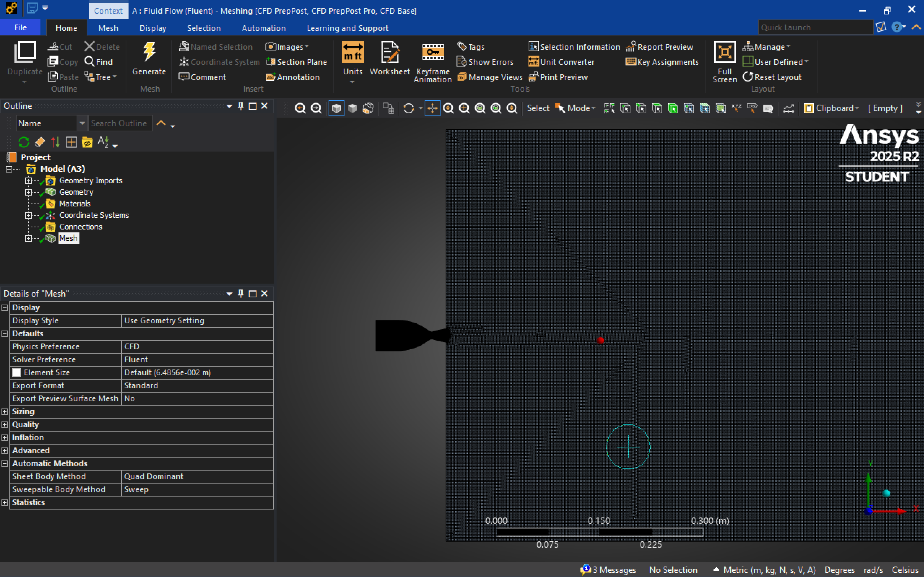Pin the Outline panel
Viewport: 924px width, 577px height.
pyautogui.click(x=240, y=106)
